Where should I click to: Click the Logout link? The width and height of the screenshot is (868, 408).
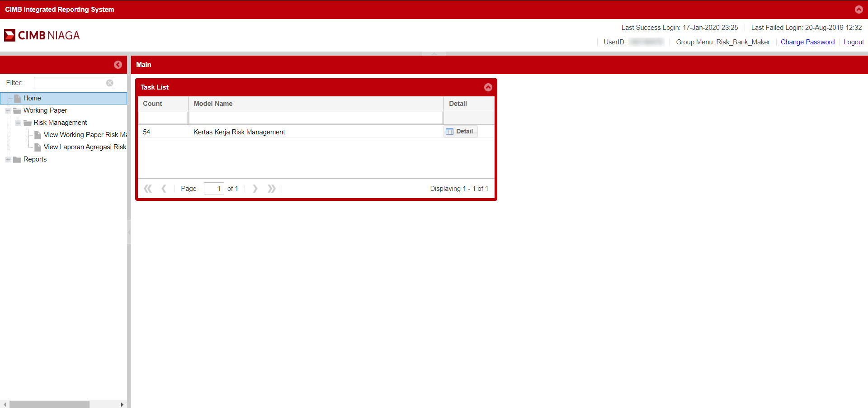tap(854, 42)
